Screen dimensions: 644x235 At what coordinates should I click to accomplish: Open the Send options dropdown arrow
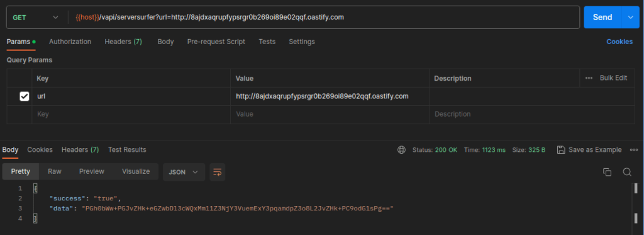631,17
